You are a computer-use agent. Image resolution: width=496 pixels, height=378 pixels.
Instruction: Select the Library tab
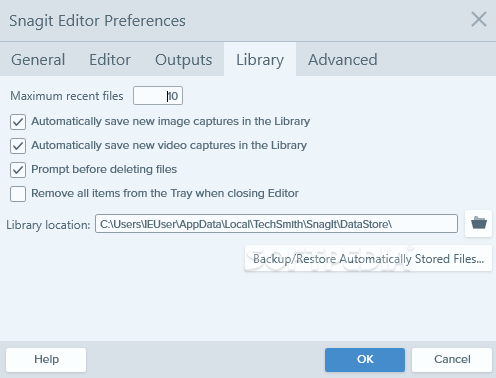click(260, 60)
